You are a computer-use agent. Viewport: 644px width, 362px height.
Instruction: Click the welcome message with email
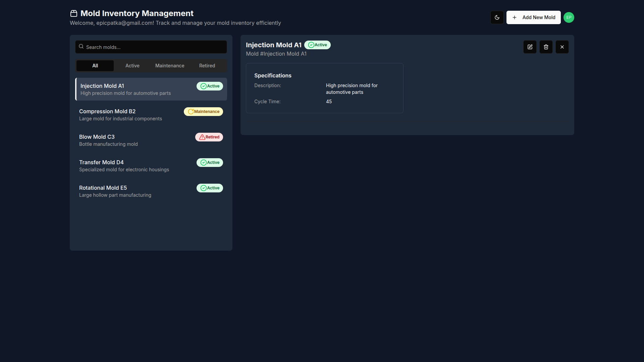point(175,23)
